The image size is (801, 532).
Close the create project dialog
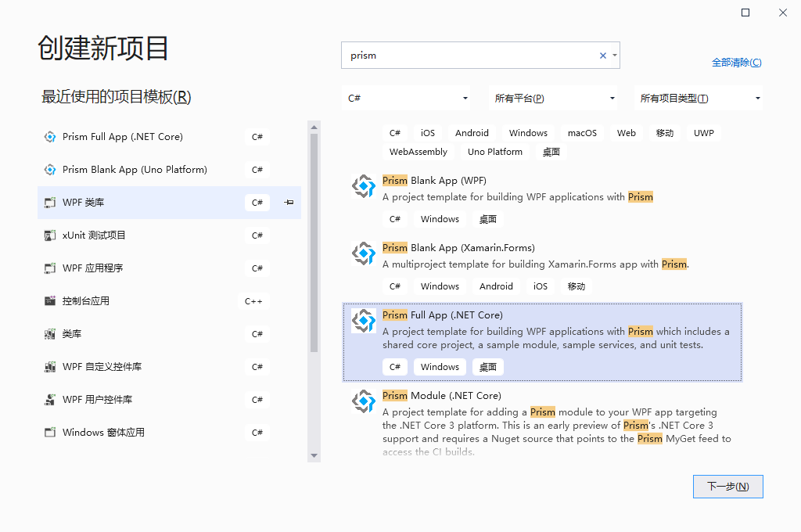782,13
